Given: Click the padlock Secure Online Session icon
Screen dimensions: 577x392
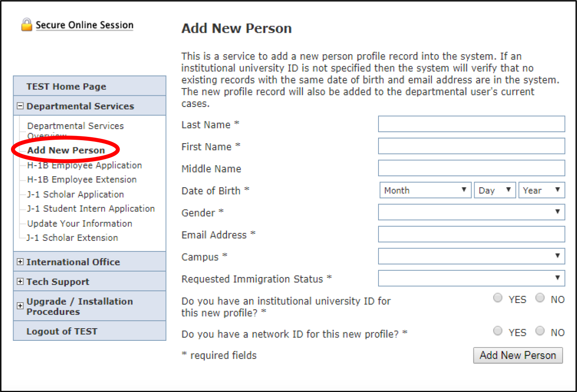Looking at the screenshot, I should coord(27,24).
